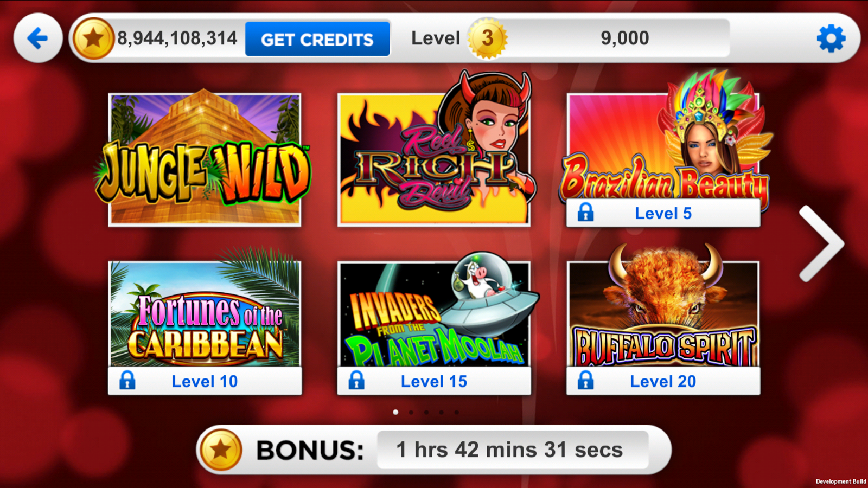Select the last page indicator dot

[457, 412]
